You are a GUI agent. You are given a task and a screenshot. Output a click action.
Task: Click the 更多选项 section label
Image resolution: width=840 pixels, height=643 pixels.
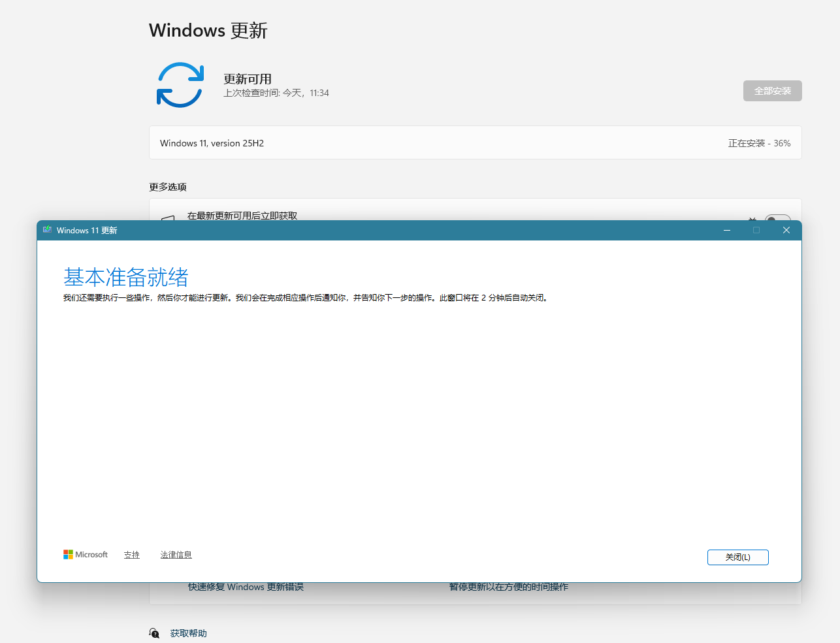point(168,187)
